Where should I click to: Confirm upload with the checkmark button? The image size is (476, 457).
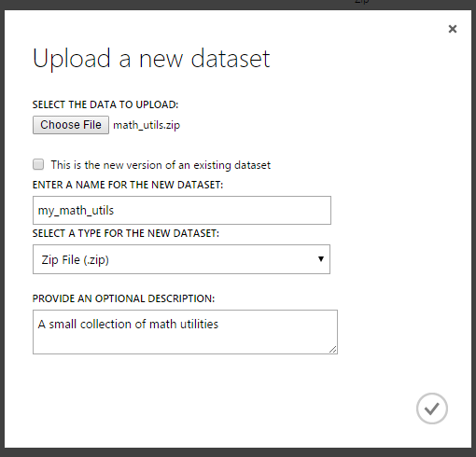tap(432, 409)
